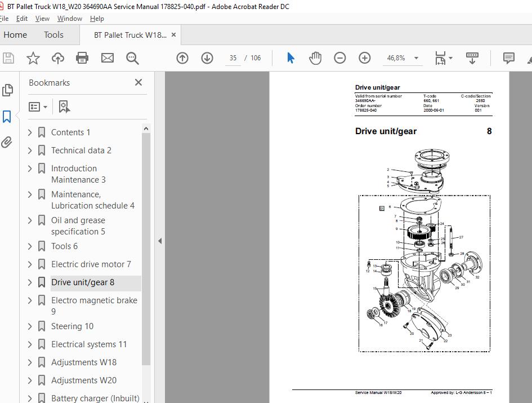This screenshot has height=403, width=532.
Task: Zoom in with plus icon
Action: tap(364, 58)
